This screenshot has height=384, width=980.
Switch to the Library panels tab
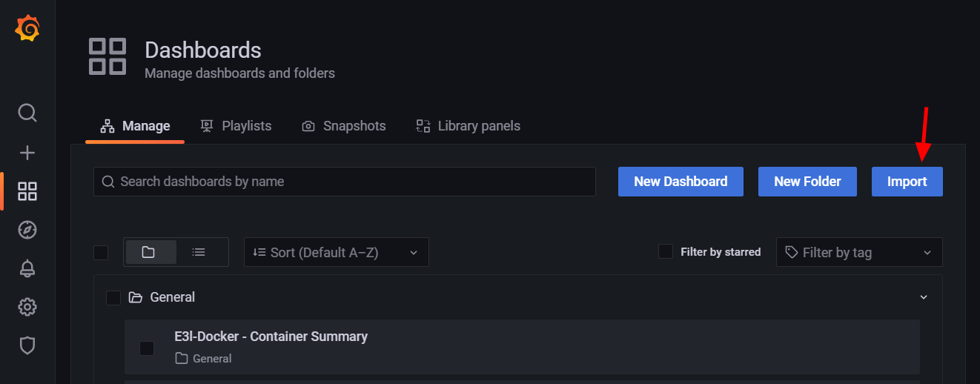pyautogui.click(x=469, y=126)
